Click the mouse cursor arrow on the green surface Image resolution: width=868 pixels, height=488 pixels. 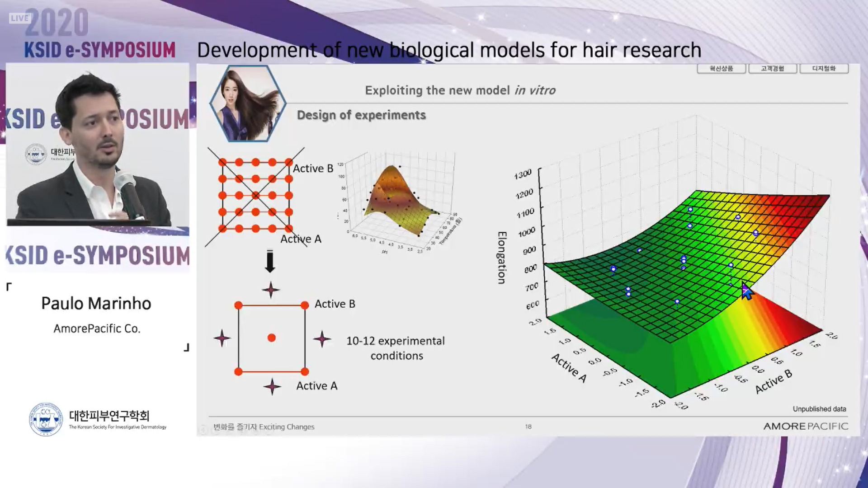pyautogui.click(x=747, y=291)
